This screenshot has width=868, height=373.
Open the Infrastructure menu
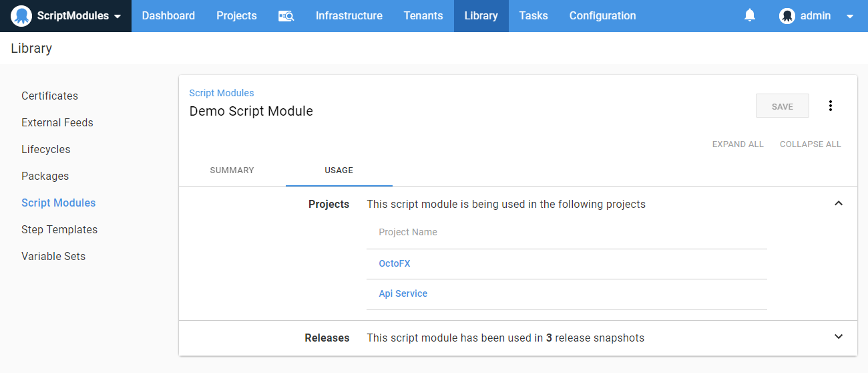[x=349, y=16]
